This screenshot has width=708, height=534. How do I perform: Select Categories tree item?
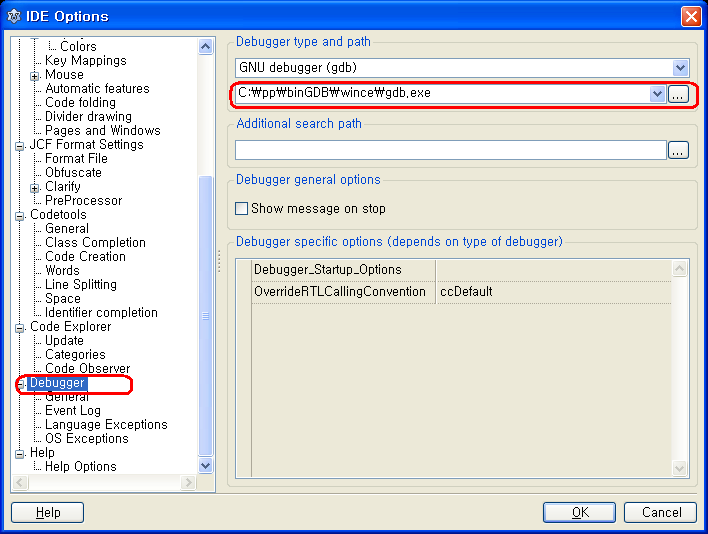point(75,354)
